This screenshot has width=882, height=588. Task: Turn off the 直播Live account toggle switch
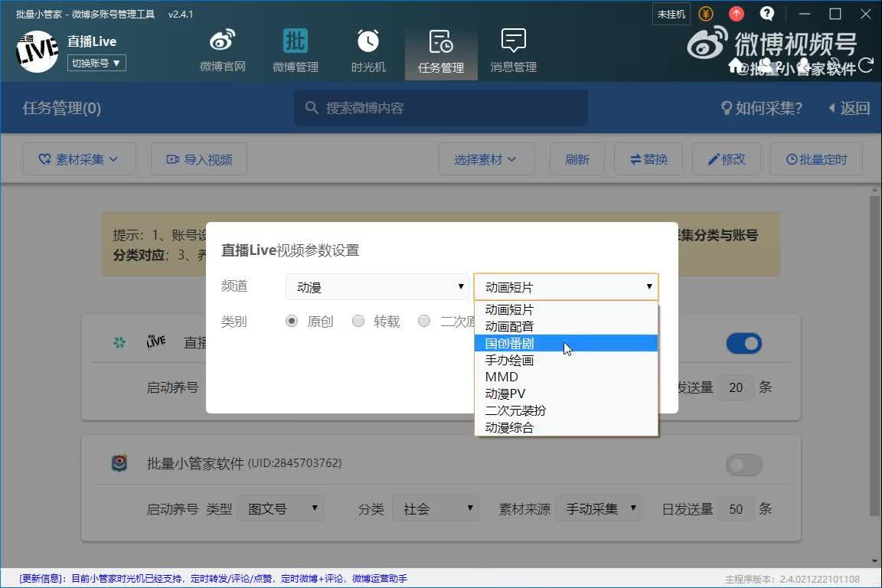pyautogui.click(x=743, y=343)
